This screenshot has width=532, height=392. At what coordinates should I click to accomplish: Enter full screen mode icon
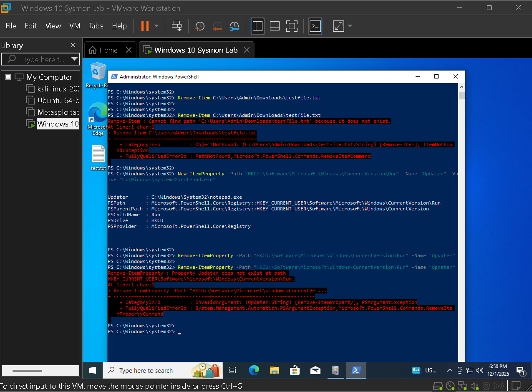coord(292,26)
